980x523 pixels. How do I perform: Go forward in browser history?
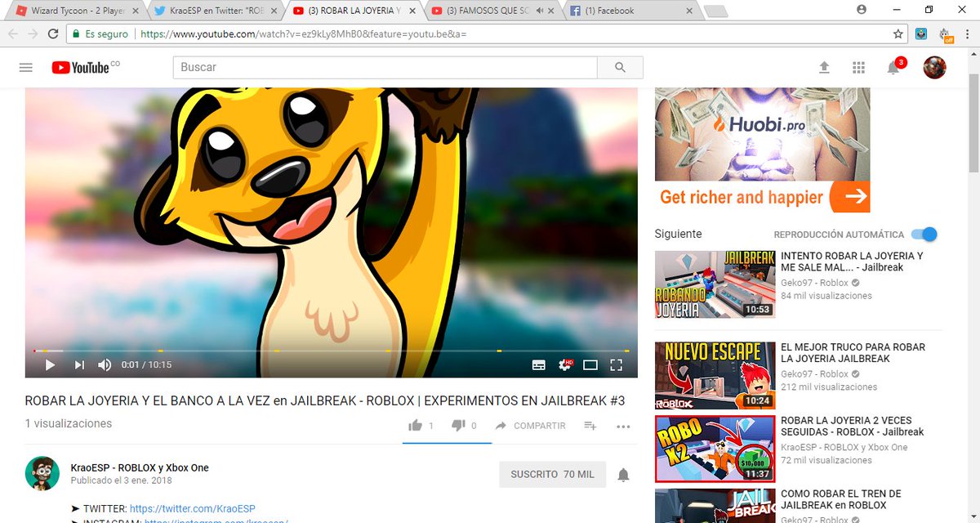point(33,34)
